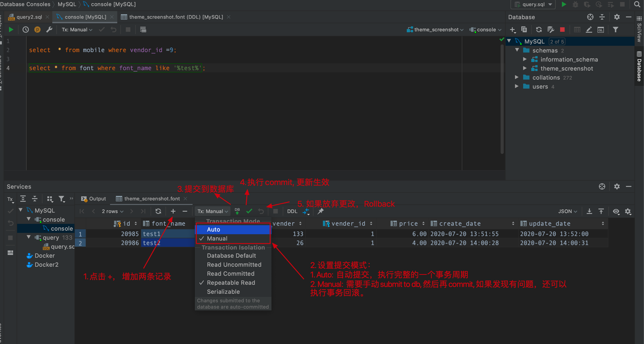
Task: Click the editor vertical scrollbar
Action: [502, 99]
